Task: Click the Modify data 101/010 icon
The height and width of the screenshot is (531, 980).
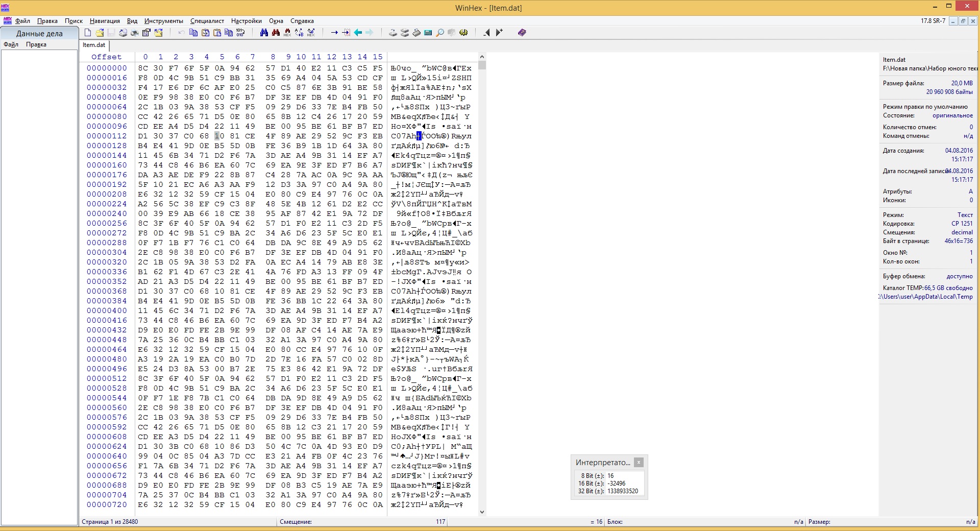Action: tap(240, 32)
